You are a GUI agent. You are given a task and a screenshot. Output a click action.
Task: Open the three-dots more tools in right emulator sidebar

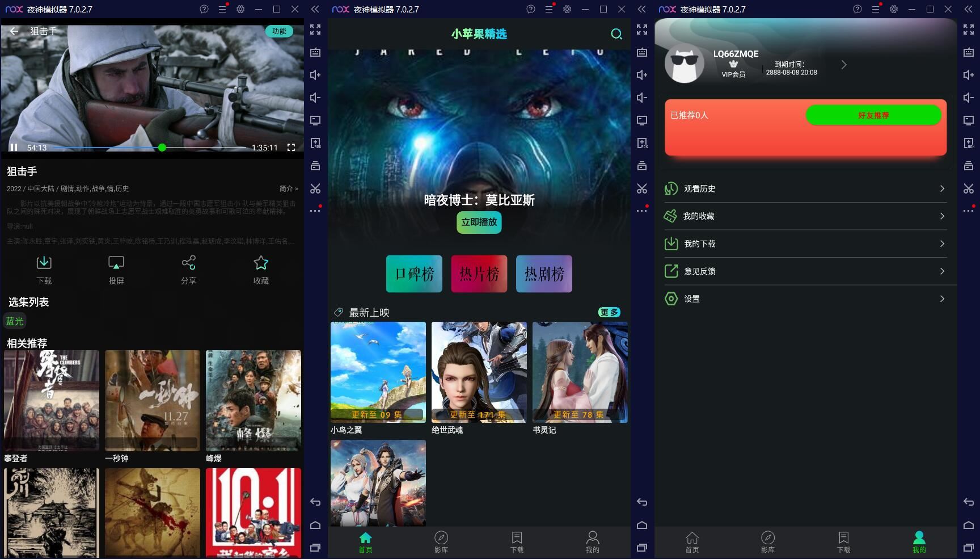coord(969,211)
